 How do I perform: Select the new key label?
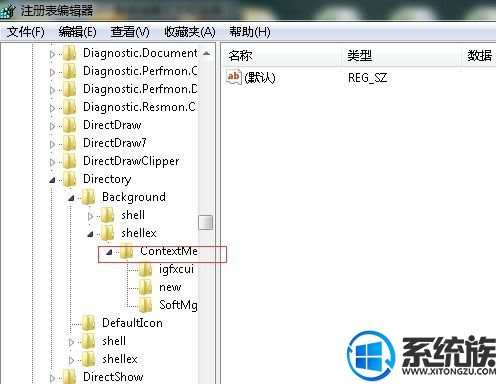[170, 287]
